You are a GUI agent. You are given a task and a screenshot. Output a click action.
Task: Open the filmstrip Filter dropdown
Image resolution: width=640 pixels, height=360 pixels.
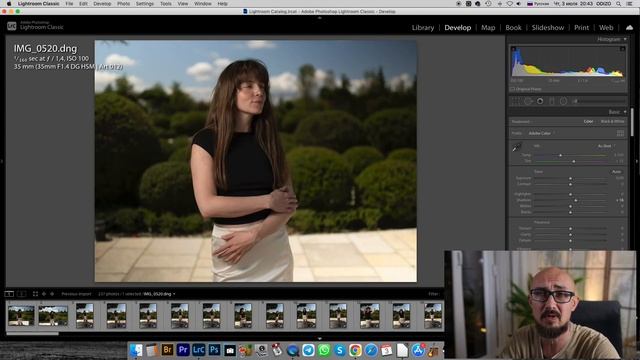pyautogui.click(x=434, y=294)
